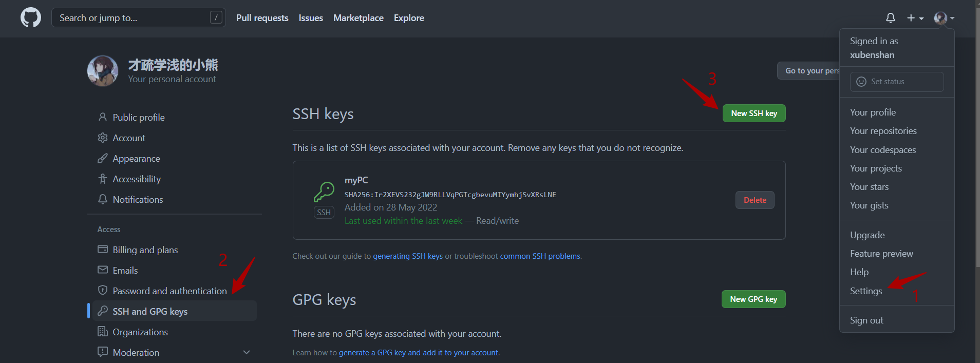Open Issues in top navigation
The image size is (980, 363).
(311, 18)
